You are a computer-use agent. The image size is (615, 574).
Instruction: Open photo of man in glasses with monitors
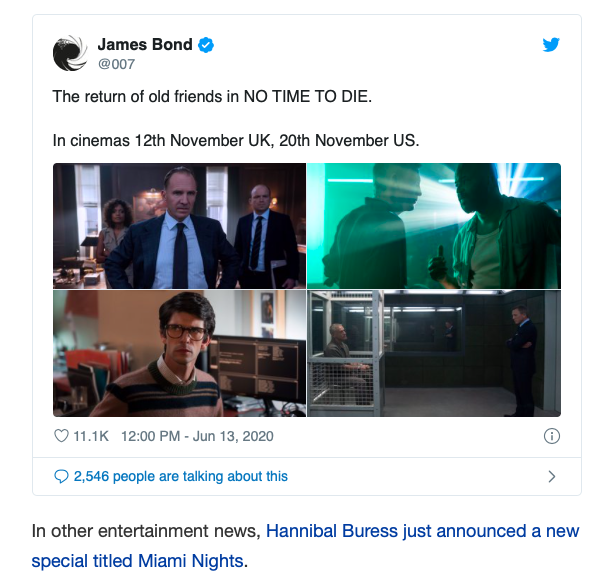(x=179, y=353)
